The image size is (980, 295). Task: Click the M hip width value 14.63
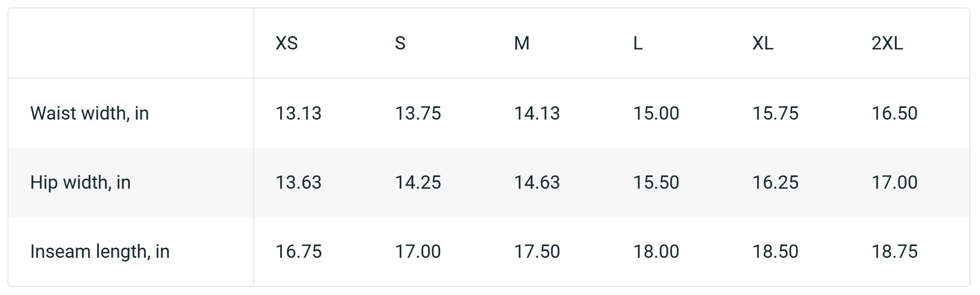point(537,182)
